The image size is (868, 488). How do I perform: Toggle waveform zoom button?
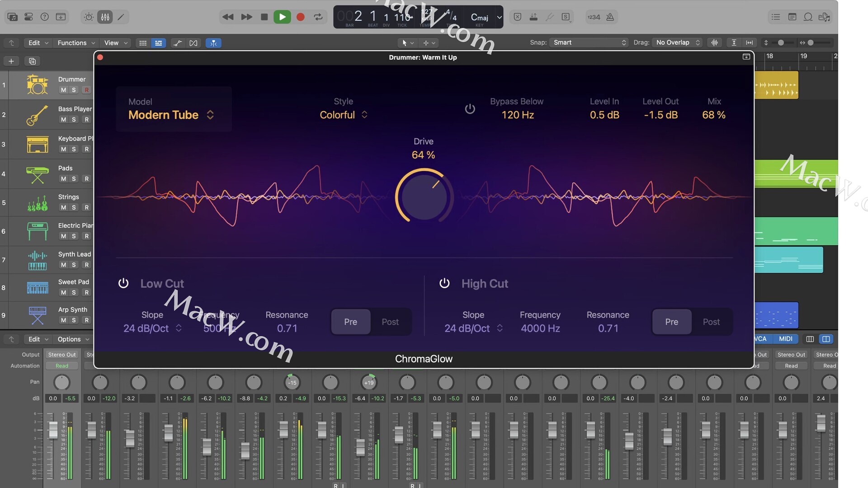pyautogui.click(x=714, y=42)
